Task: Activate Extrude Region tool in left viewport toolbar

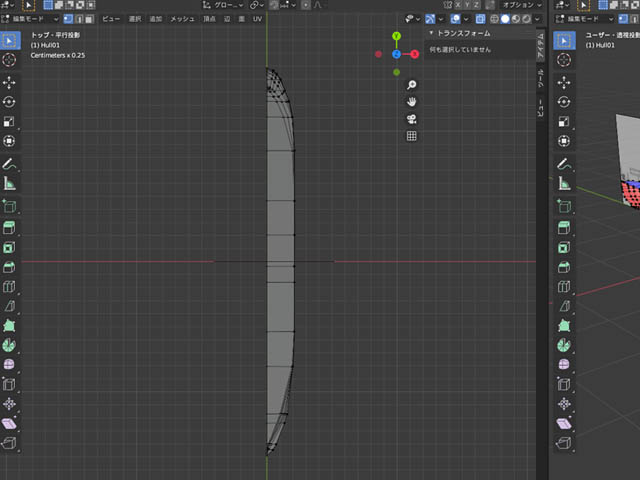Action: 9,228
